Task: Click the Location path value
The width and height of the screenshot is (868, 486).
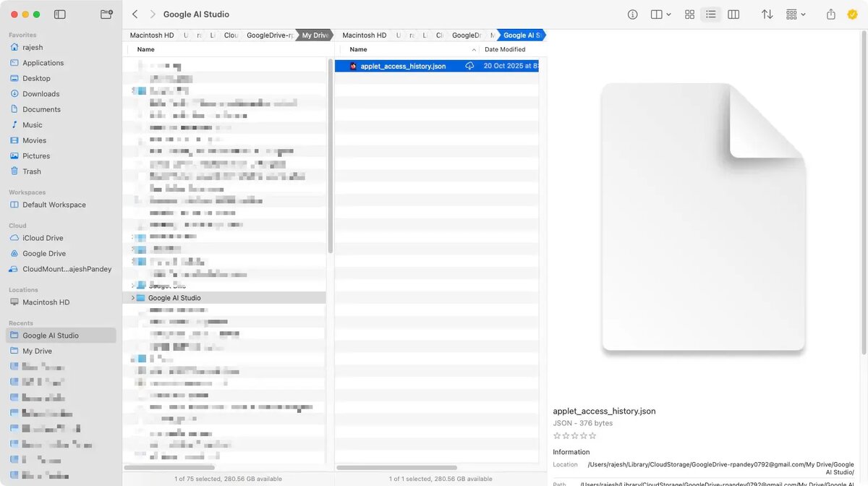Action: pyautogui.click(x=720, y=468)
